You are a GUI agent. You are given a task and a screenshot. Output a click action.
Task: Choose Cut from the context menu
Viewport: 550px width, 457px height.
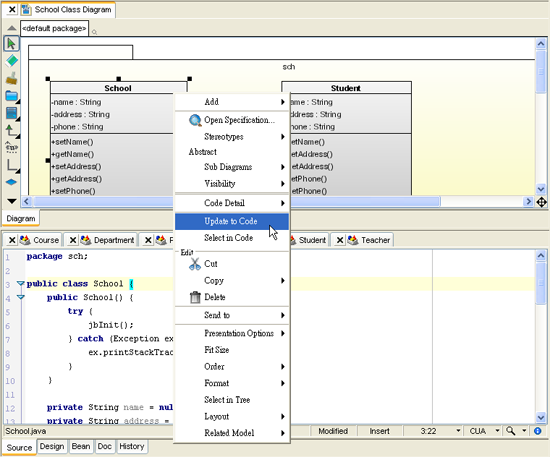pyautogui.click(x=232, y=264)
